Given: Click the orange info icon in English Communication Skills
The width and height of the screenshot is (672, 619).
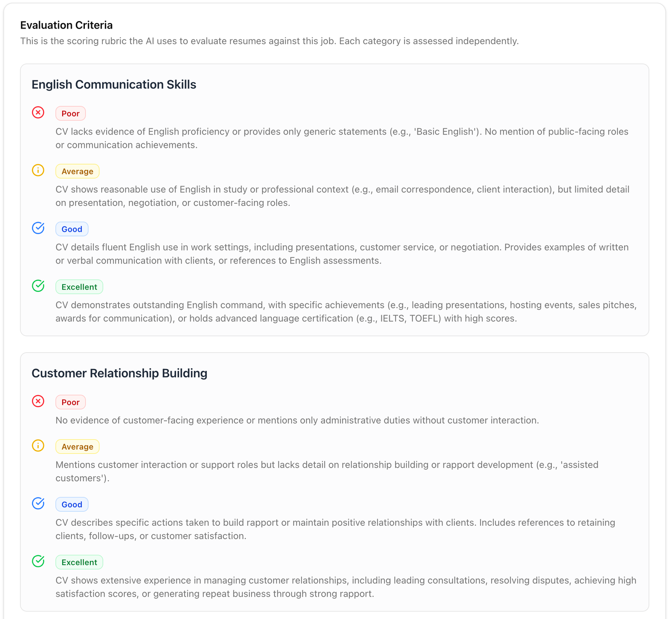Looking at the screenshot, I should tap(38, 170).
